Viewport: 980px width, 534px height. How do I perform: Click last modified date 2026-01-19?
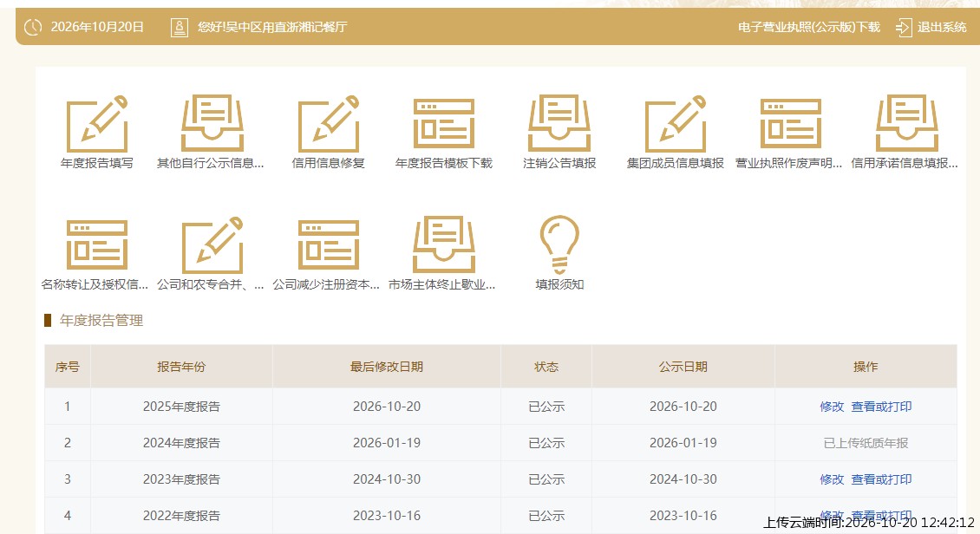386,443
